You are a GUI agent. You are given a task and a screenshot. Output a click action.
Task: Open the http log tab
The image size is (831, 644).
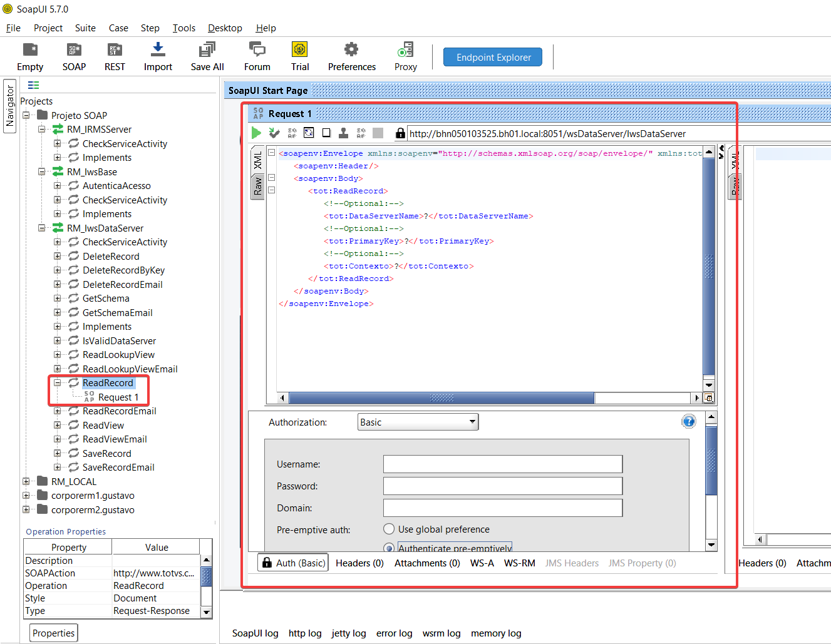point(305,633)
